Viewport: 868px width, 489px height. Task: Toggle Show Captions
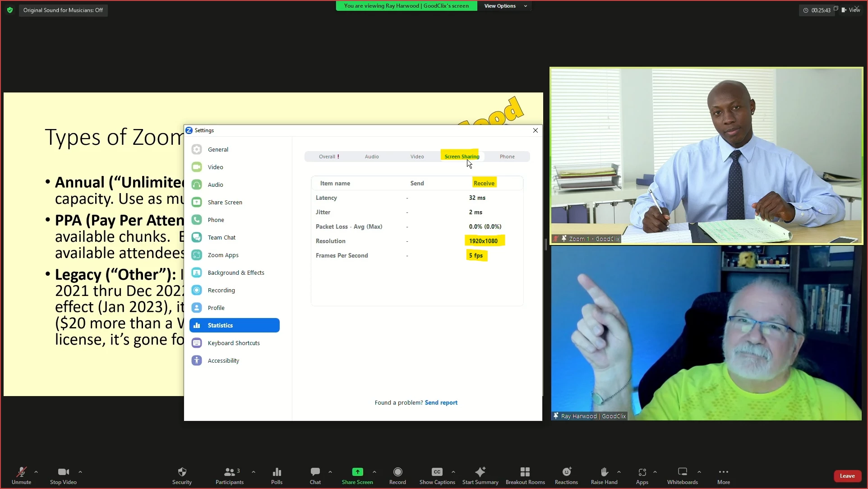437,472
